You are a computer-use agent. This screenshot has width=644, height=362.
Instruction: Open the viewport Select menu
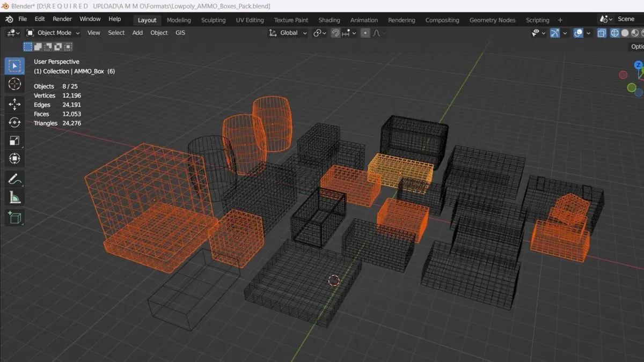click(116, 33)
